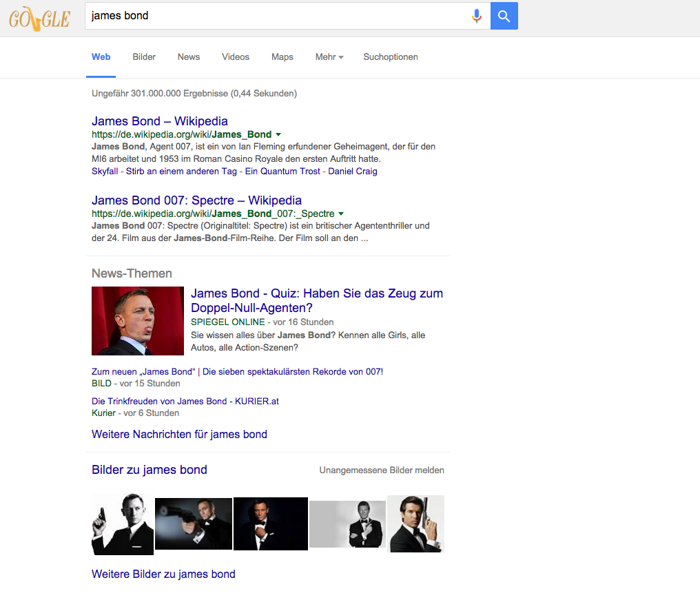Click the SPIEGEL ONLINE source label
This screenshot has height=591, width=700.
coord(227,322)
